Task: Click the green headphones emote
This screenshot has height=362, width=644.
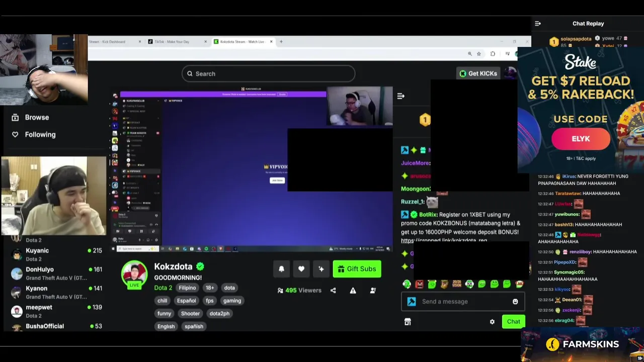Action: click(x=407, y=284)
